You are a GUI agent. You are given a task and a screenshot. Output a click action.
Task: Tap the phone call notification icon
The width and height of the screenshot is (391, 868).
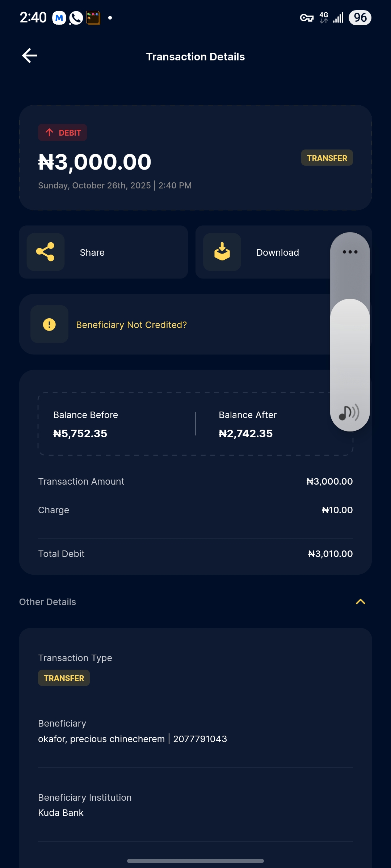76,18
